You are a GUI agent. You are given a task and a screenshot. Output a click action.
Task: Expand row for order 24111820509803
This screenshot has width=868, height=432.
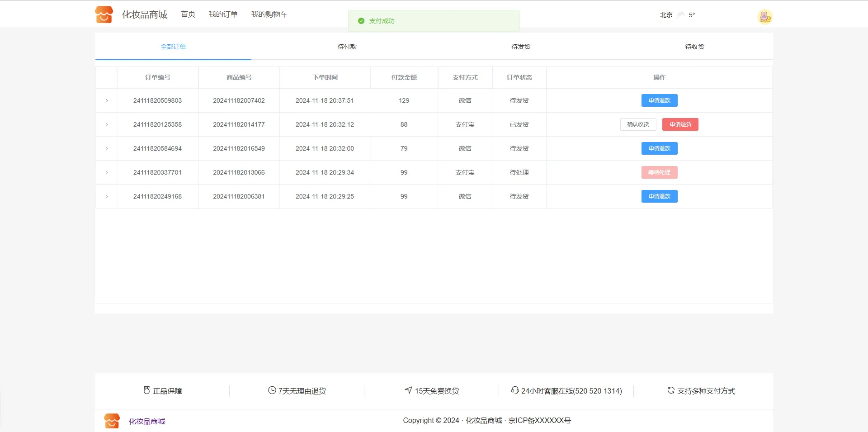pos(107,100)
